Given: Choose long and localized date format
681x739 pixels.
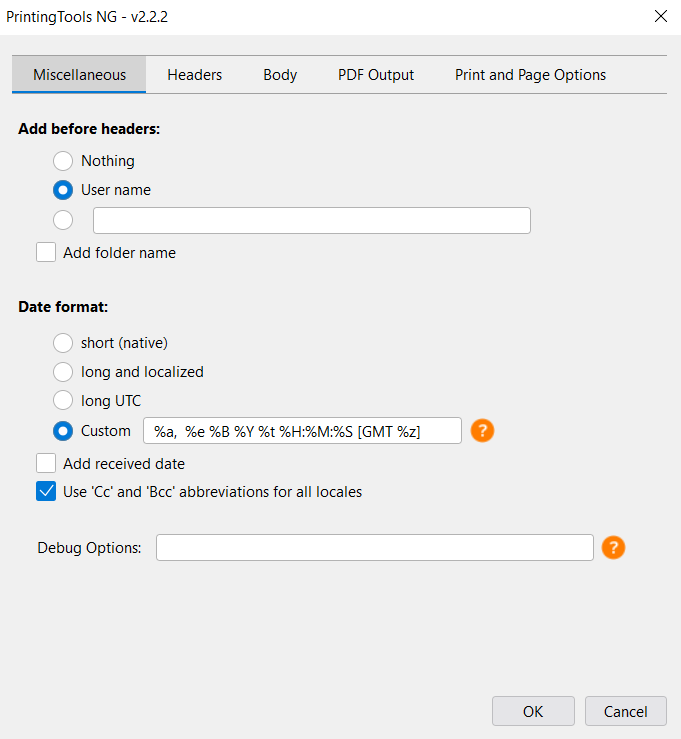Looking at the screenshot, I should (x=63, y=372).
